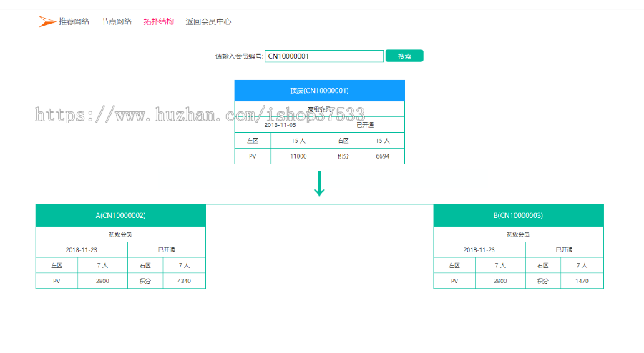
Task: Click 积分 label in node B
Action: click(x=542, y=281)
